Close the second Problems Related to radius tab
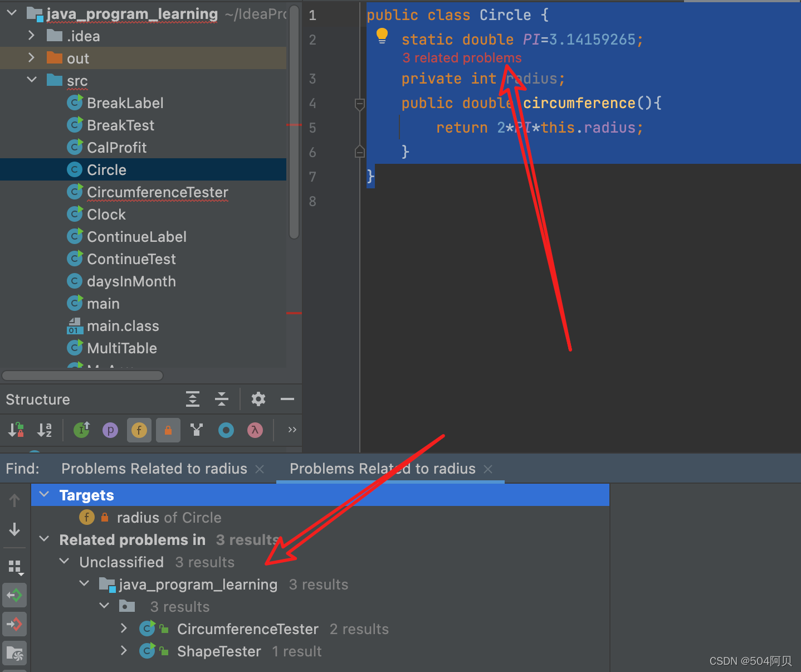The width and height of the screenshot is (801, 672). (x=488, y=470)
